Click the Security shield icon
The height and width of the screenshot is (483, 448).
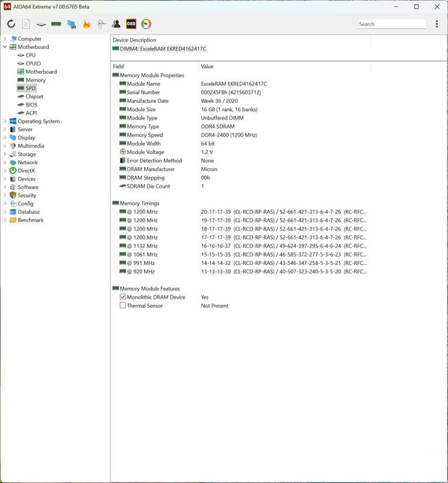(13, 195)
